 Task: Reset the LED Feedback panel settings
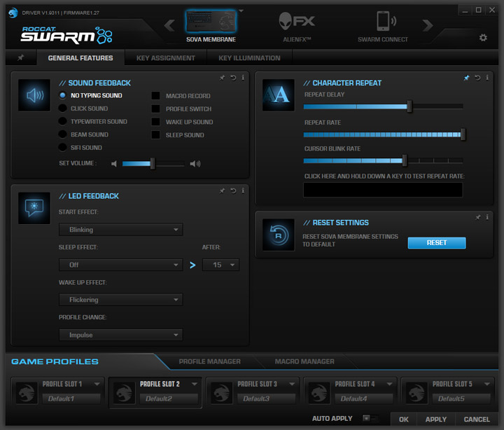(233, 190)
